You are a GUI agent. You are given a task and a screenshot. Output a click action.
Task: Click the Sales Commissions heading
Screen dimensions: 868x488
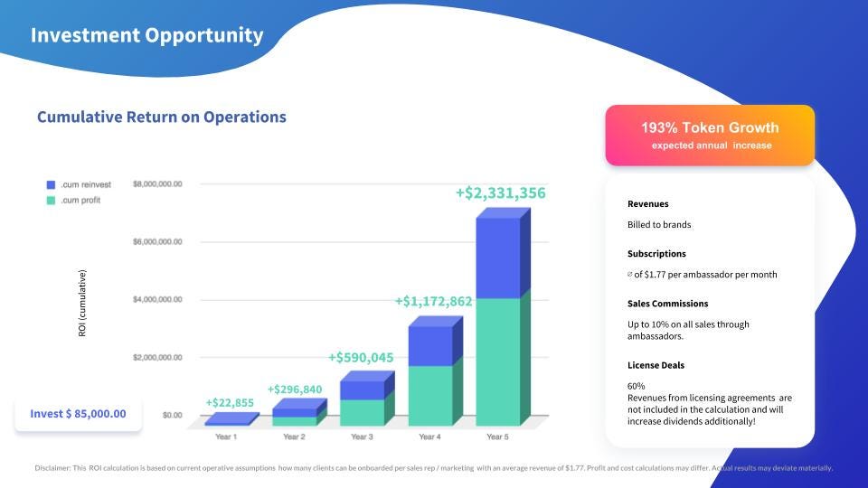point(667,304)
